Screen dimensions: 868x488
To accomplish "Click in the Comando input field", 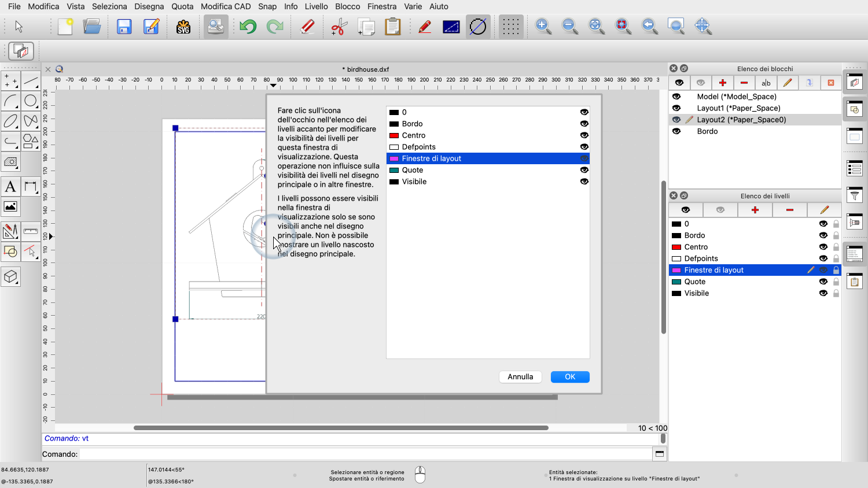I will [x=365, y=454].
